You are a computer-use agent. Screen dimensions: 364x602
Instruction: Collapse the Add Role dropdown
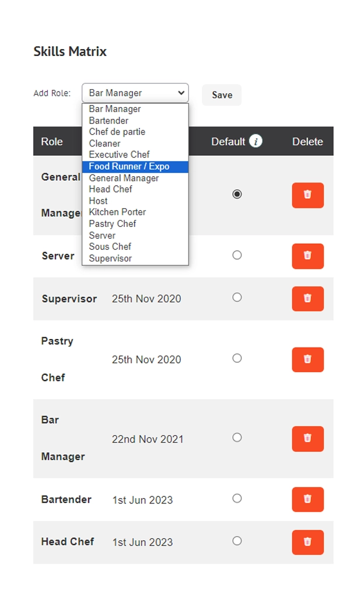[x=135, y=93]
